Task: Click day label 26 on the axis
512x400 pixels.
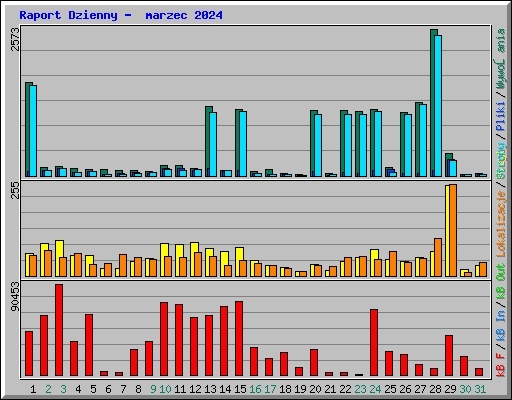Action: pos(405,389)
